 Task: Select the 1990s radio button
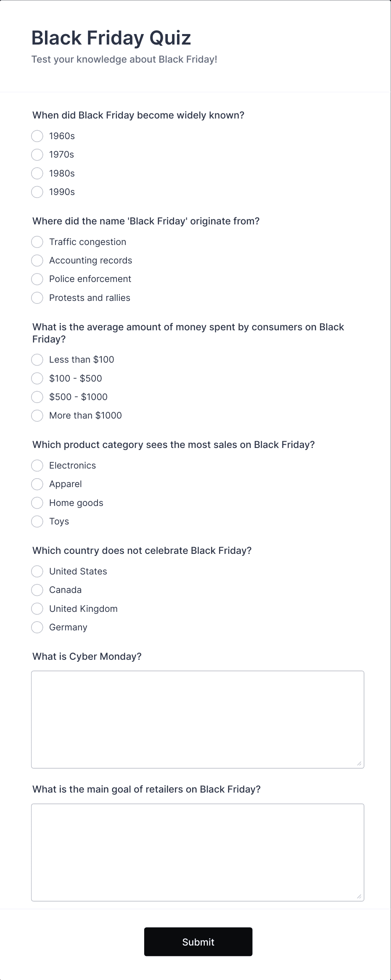point(37,192)
